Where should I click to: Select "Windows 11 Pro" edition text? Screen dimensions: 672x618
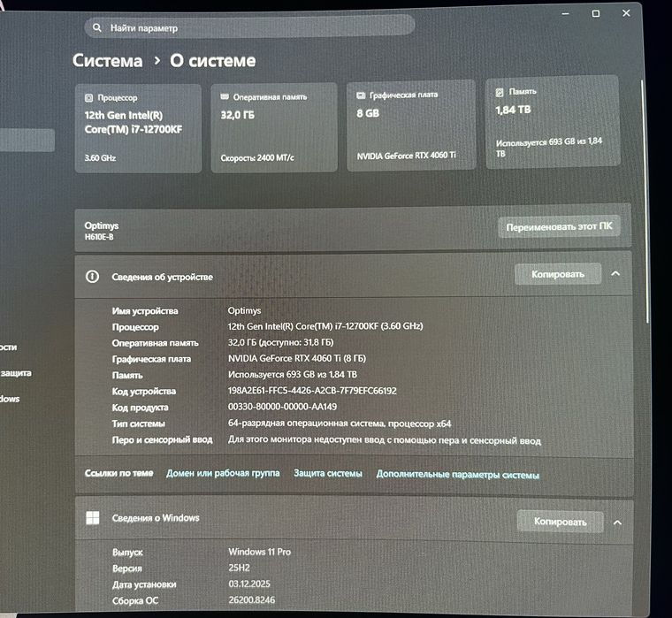tap(259, 552)
